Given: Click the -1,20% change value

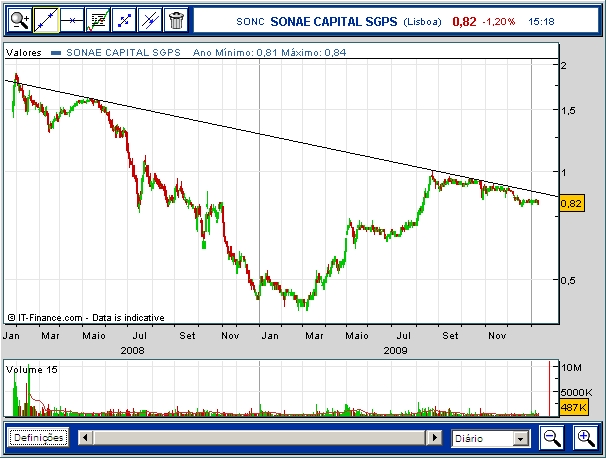Looking at the screenshot, I should click(499, 22).
